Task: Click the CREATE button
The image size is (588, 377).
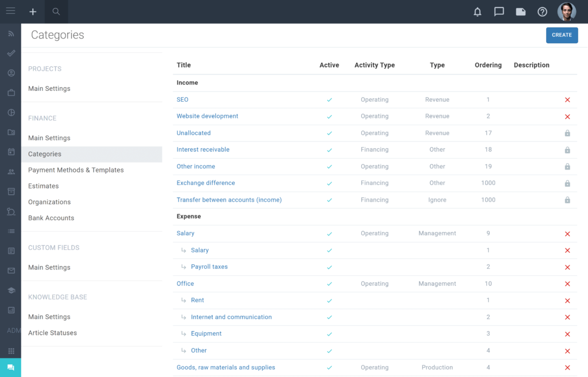Action: 562,35
